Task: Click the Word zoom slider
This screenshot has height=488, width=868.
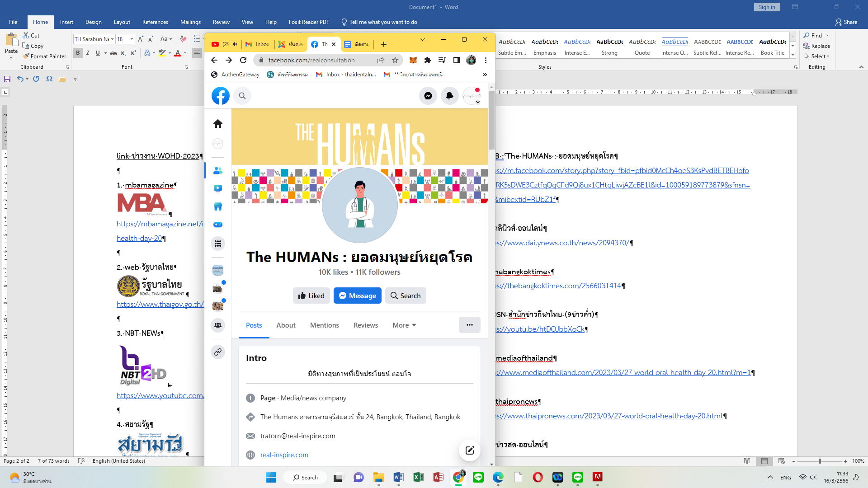Action: coord(820,461)
